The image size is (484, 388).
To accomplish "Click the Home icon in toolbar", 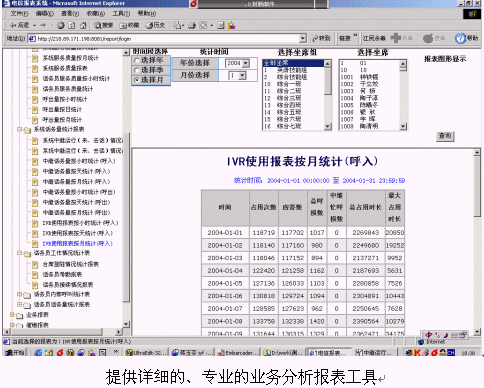I will click(83, 25).
